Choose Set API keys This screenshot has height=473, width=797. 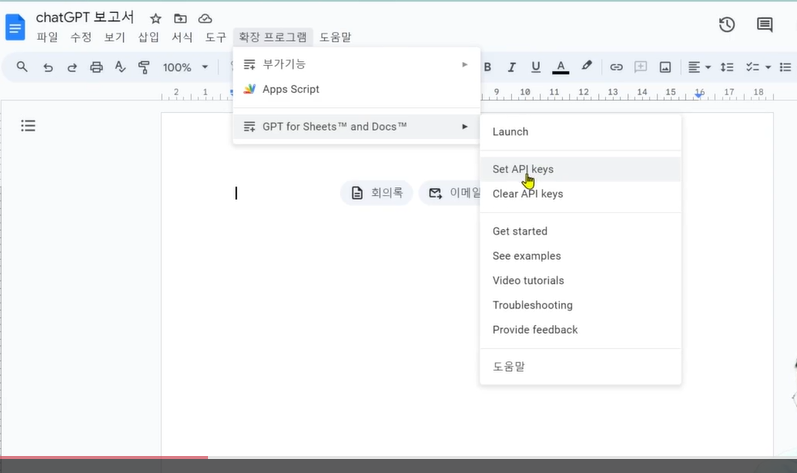[x=580, y=169]
